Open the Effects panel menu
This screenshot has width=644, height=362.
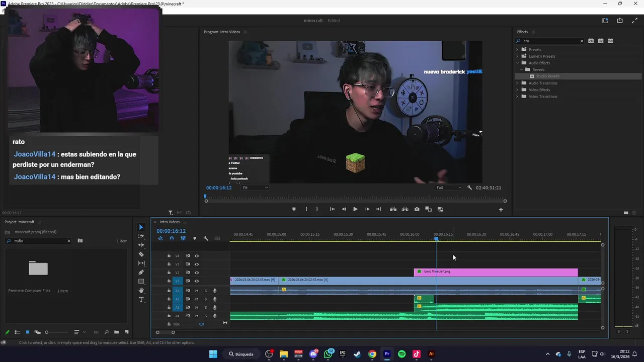pyautogui.click(x=534, y=32)
